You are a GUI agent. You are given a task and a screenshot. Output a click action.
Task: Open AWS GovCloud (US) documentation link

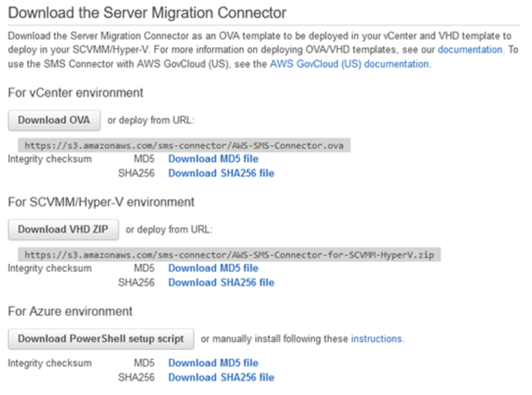click(x=350, y=64)
